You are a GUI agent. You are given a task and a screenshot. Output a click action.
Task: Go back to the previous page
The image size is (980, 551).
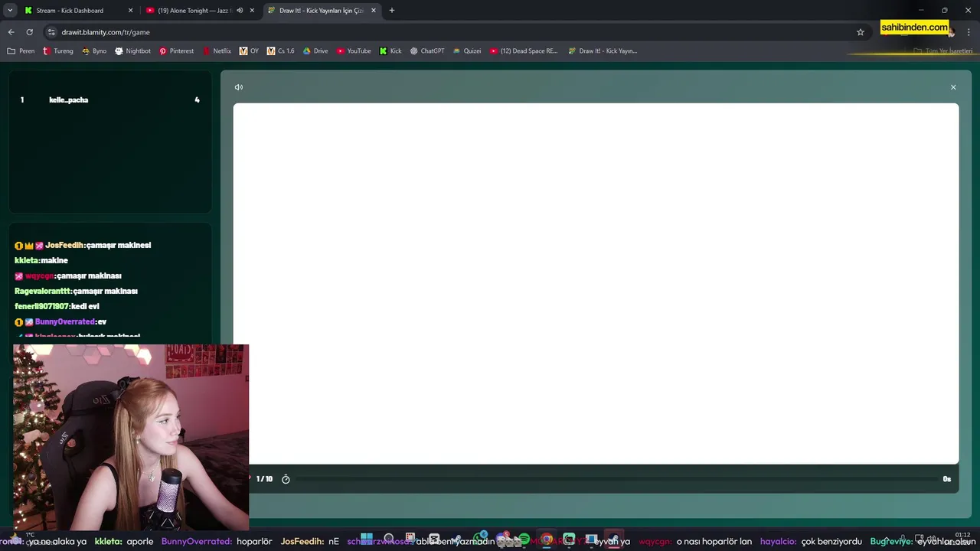click(11, 32)
